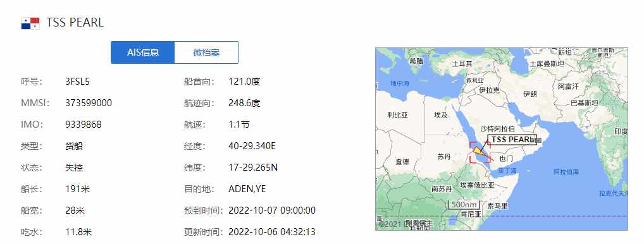The height and width of the screenshot is (244, 644).
Task: Click 利比亚 label on the map
Action: coord(397,115)
